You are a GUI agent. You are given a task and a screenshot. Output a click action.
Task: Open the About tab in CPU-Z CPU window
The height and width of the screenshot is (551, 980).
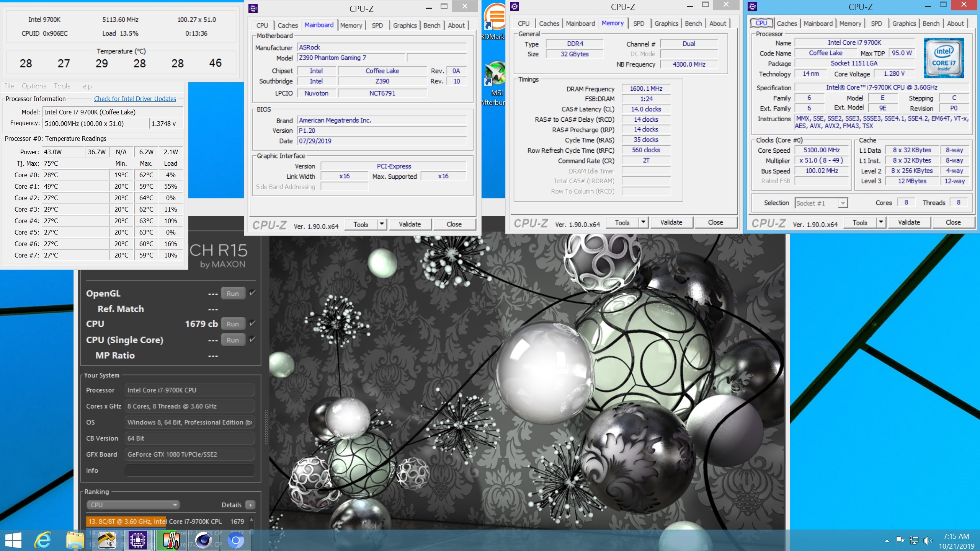point(955,23)
